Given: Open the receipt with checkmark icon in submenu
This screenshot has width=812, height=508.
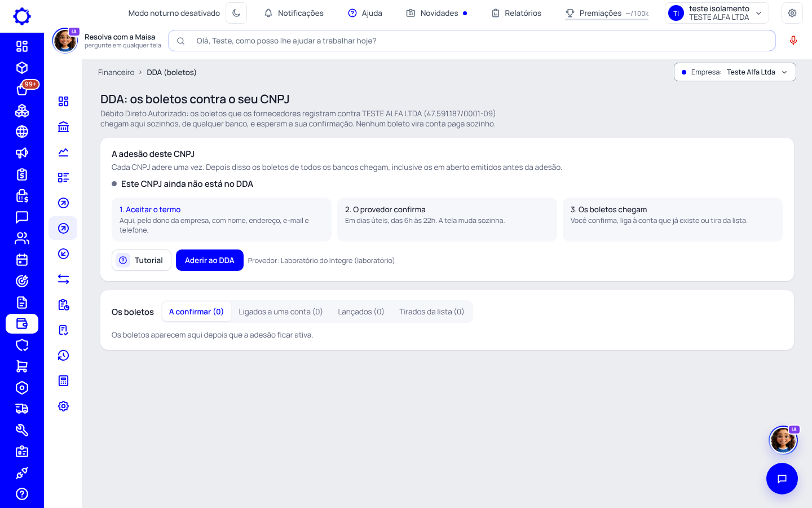Looking at the screenshot, I should point(63,330).
